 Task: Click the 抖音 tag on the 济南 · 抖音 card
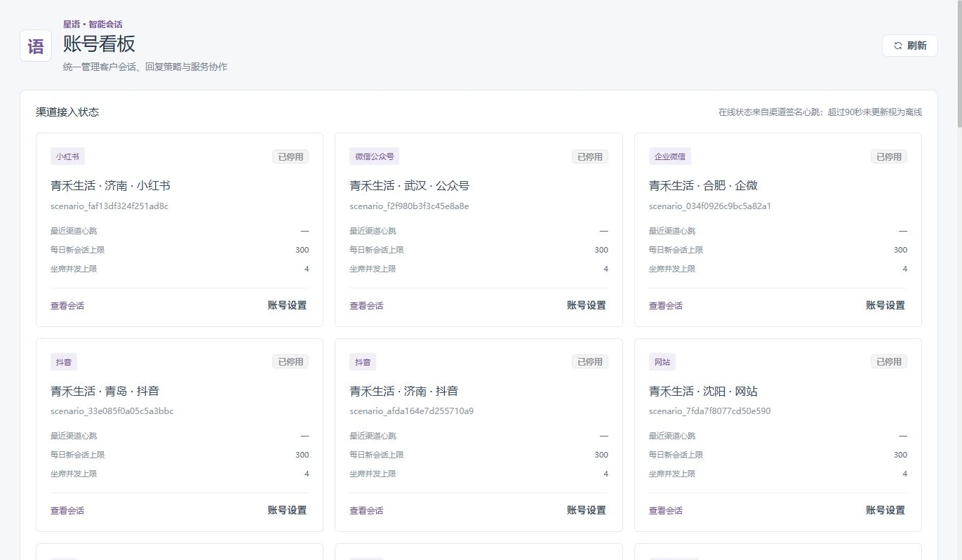pyautogui.click(x=363, y=361)
